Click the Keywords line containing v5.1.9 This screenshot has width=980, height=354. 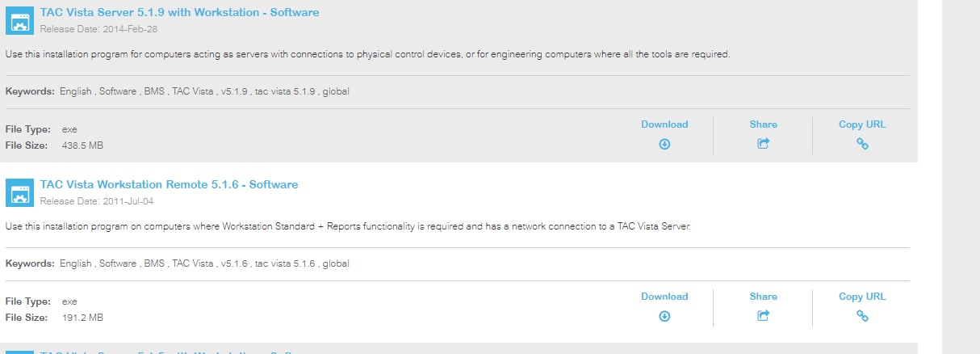coord(178,91)
